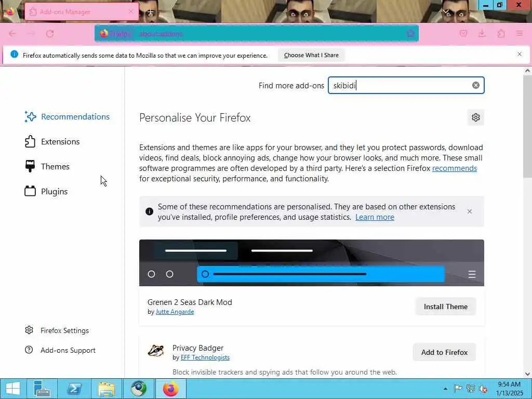This screenshot has width=532, height=399.
Task: Install the Grenen 2 Seas Dark Mod theme
Action: 445,307
